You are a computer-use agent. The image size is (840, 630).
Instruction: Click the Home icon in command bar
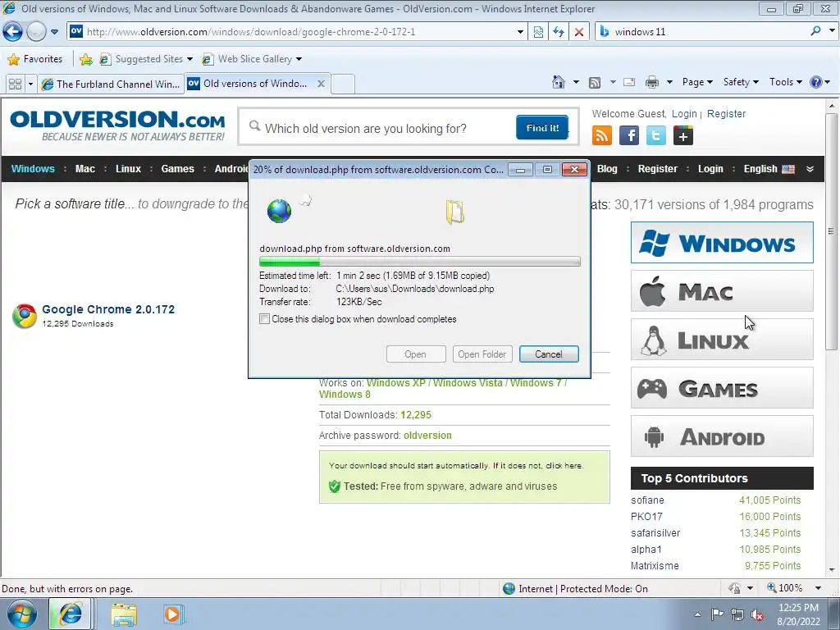pos(558,82)
